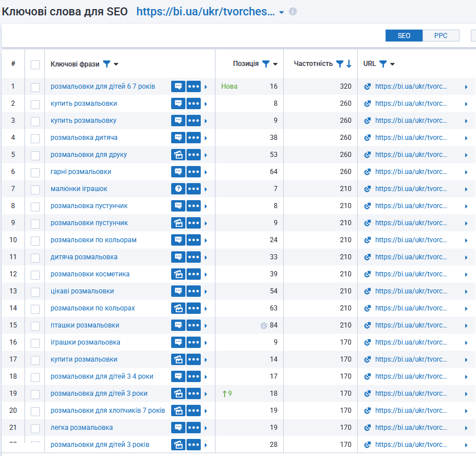Click three-dots icon for 'пташки розмальовки'
Screen dimensions: 476x456
point(194,325)
